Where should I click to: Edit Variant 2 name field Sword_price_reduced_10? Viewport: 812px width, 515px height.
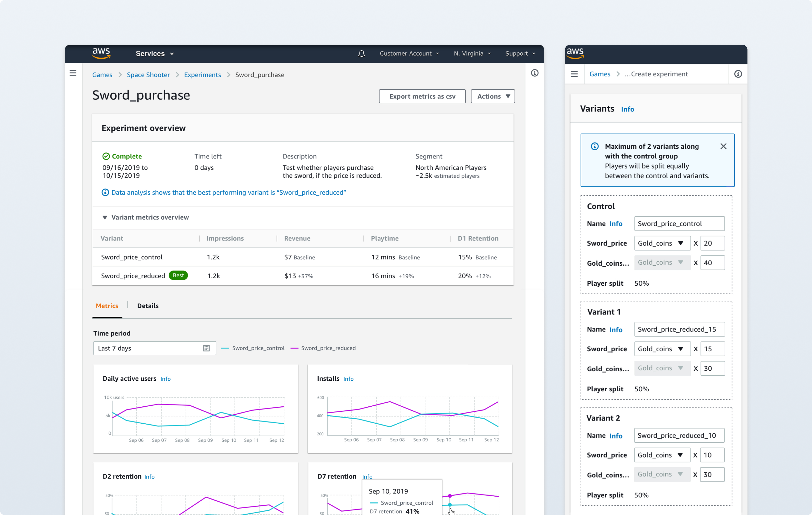pyautogui.click(x=679, y=436)
